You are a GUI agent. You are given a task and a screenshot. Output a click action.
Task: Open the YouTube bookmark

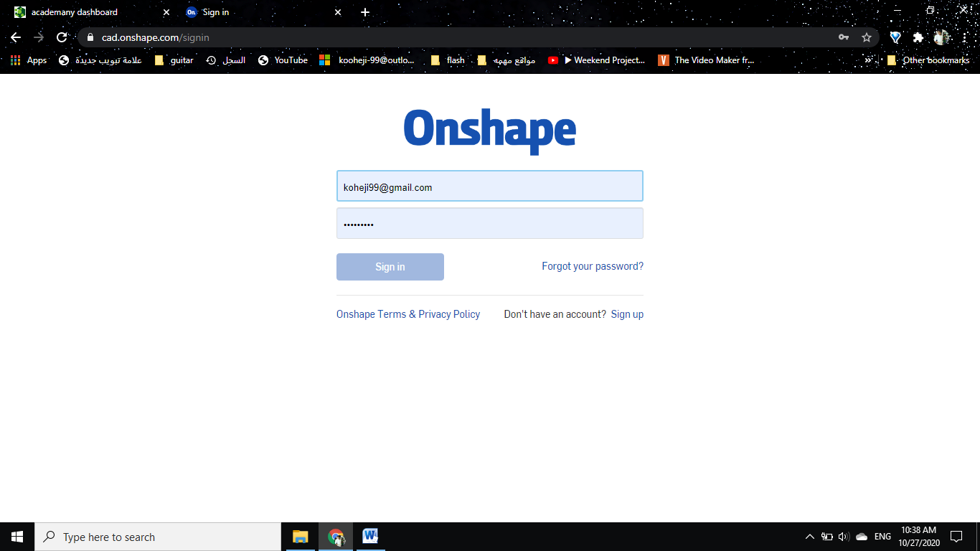coord(283,60)
